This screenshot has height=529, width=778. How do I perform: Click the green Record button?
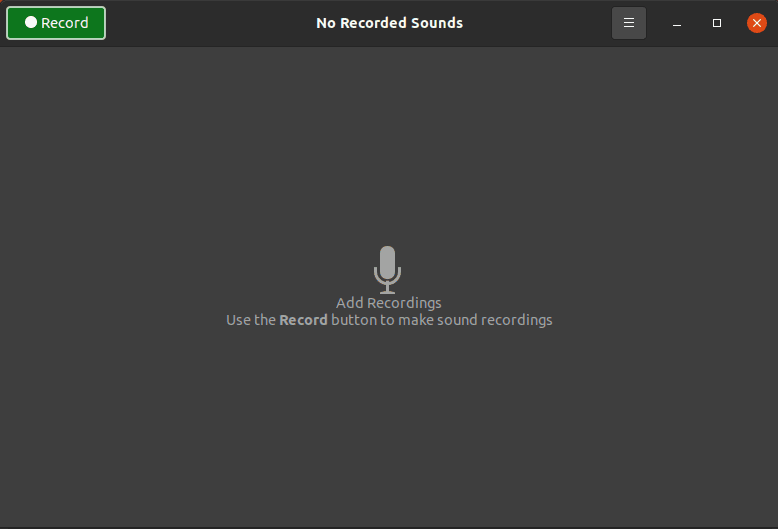[x=56, y=22]
